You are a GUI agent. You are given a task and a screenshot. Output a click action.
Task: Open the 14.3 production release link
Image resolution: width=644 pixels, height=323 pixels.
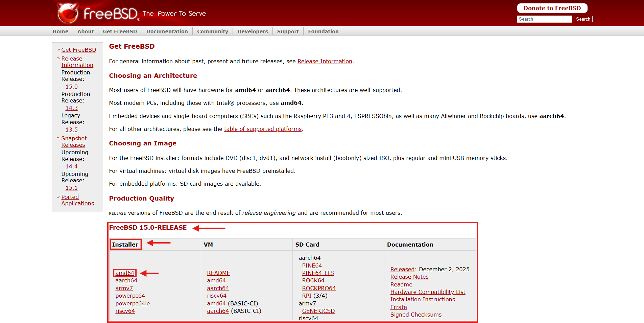[x=71, y=108]
